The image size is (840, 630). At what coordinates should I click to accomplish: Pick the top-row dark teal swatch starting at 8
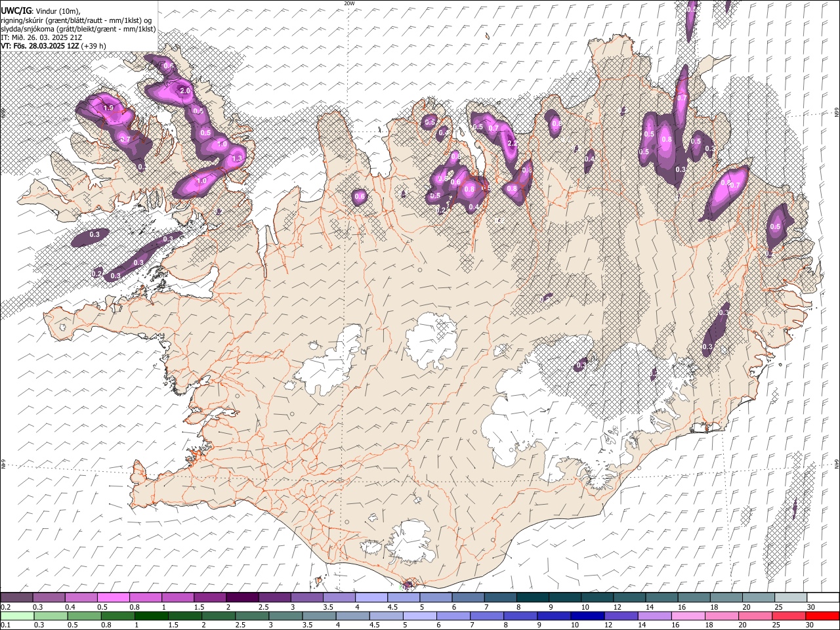coord(532,597)
